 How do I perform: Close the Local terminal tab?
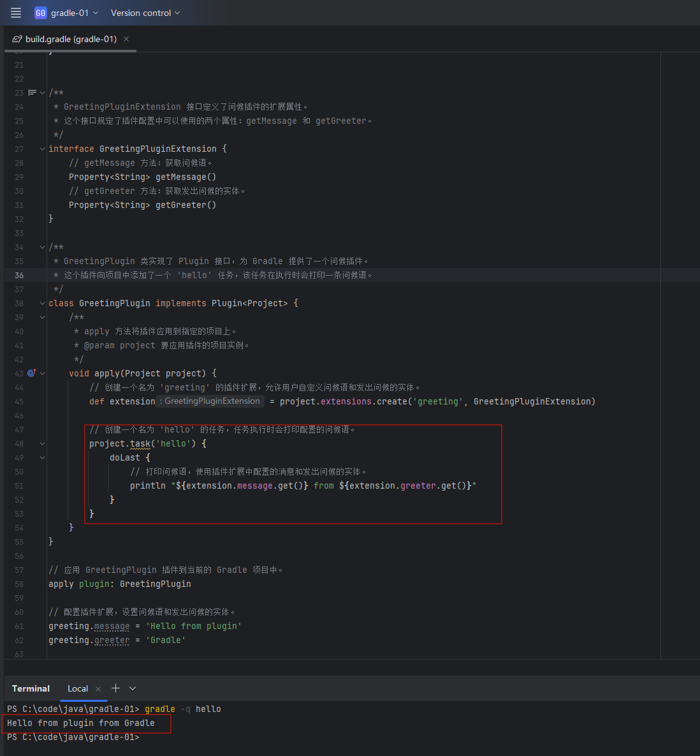(x=98, y=689)
